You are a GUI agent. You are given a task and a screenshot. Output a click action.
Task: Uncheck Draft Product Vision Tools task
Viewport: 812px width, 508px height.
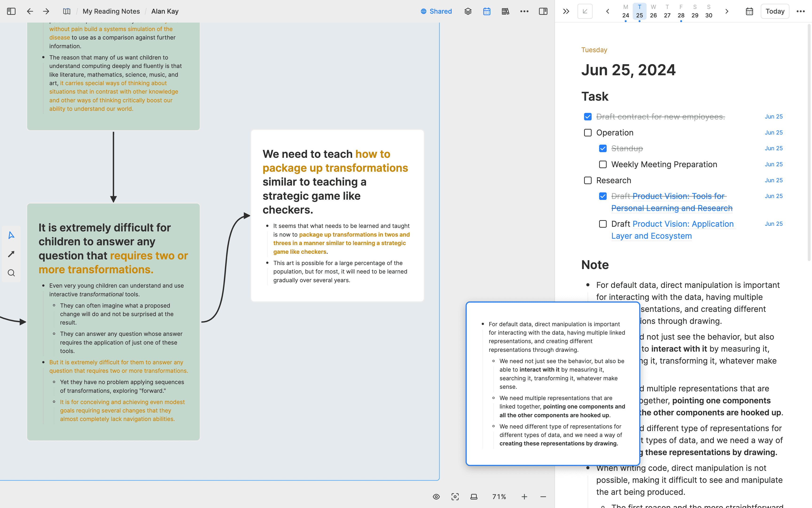tap(603, 196)
